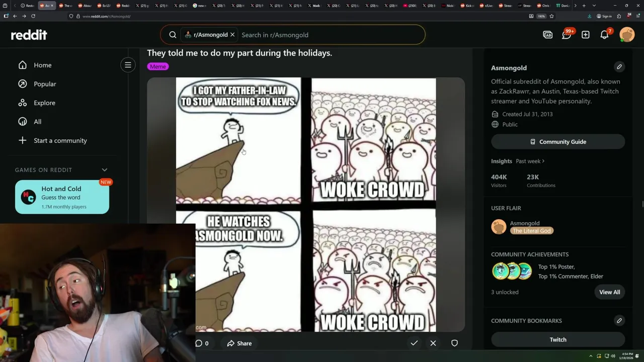Open the notifications bell
This screenshot has height=362, width=644.
[x=604, y=35]
